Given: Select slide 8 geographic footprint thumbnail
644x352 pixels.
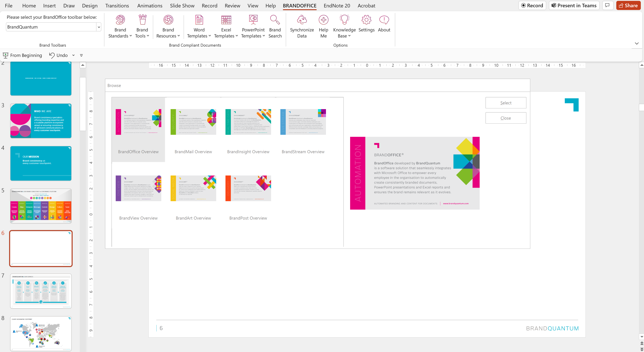Looking at the screenshot, I should (x=41, y=333).
